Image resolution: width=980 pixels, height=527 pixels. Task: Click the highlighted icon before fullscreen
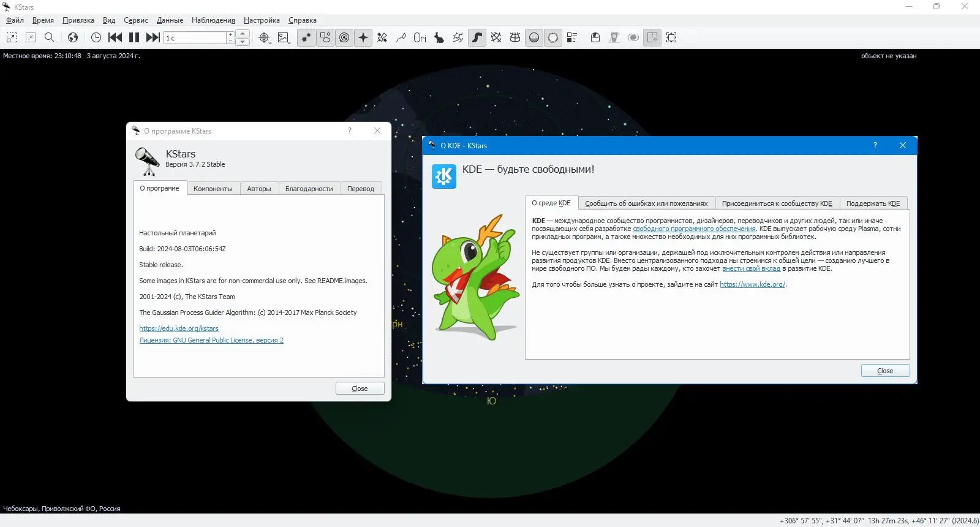coord(652,37)
